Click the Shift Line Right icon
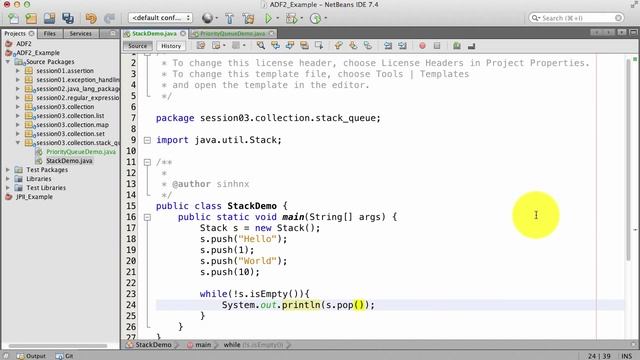The width and height of the screenshot is (640, 360). (402, 46)
